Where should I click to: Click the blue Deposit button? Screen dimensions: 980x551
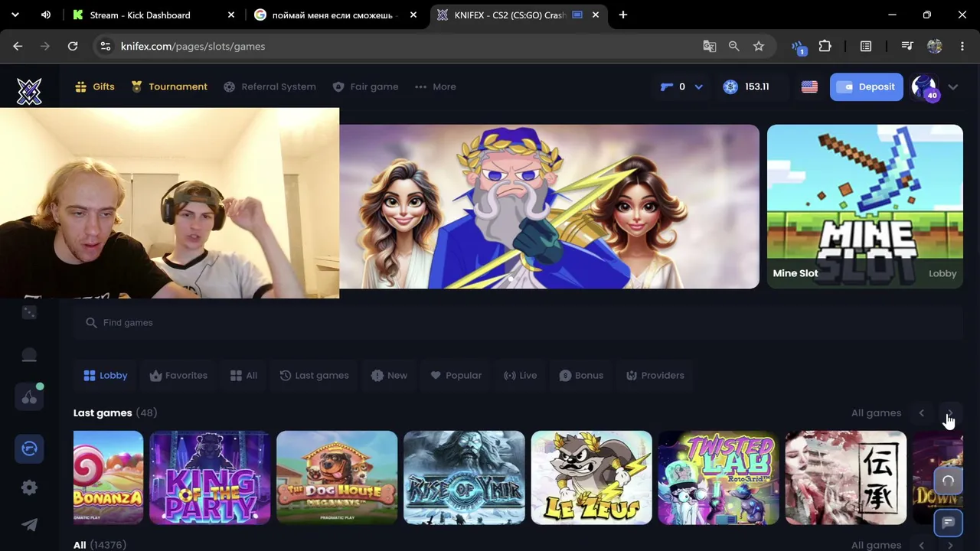(867, 87)
